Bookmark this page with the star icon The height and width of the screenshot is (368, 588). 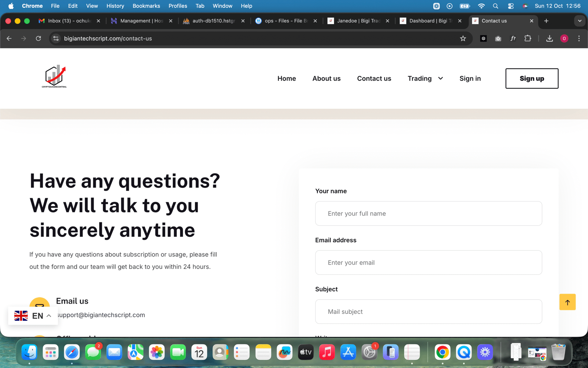[x=463, y=39]
